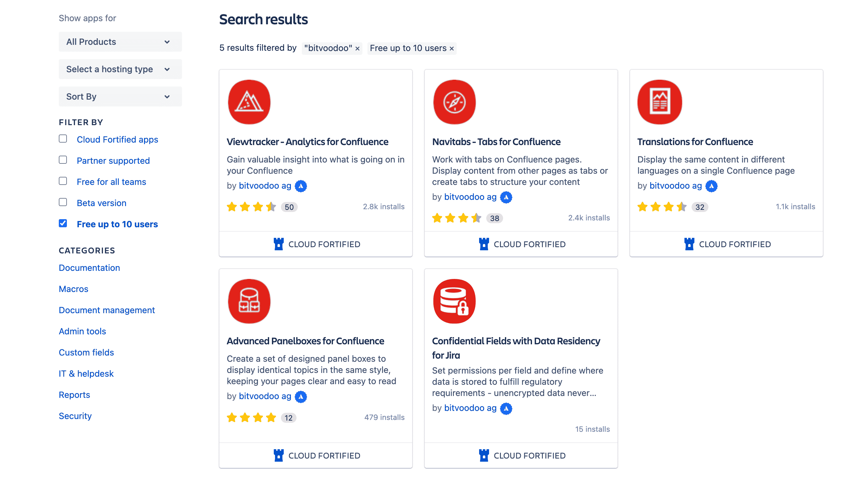This screenshot has width=868, height=490.
Task: Open the Viewtracker red mountain app icon
Action: tap(249, 102)
